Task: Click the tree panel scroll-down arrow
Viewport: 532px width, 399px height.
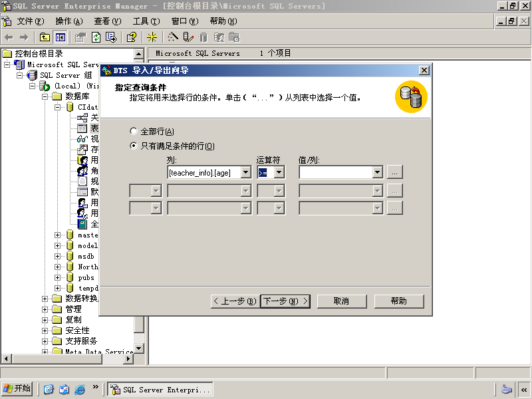Action: [x=139, y=348]
